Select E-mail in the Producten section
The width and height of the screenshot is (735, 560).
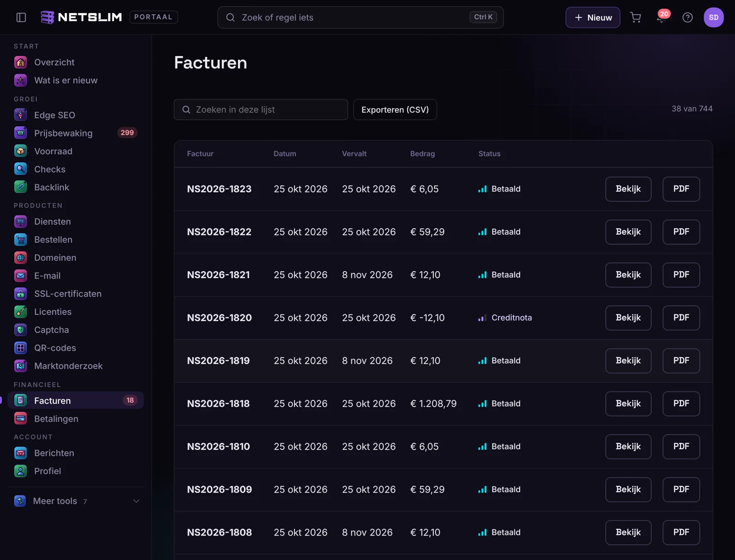[76, 276]
